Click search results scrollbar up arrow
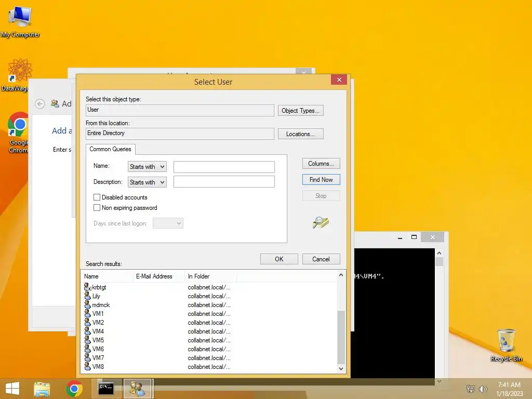 (341, 275)
